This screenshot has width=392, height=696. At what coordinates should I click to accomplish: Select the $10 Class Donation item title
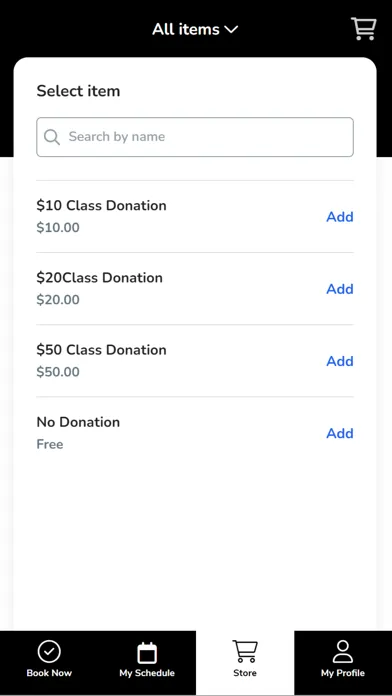(x=101, y=206)
